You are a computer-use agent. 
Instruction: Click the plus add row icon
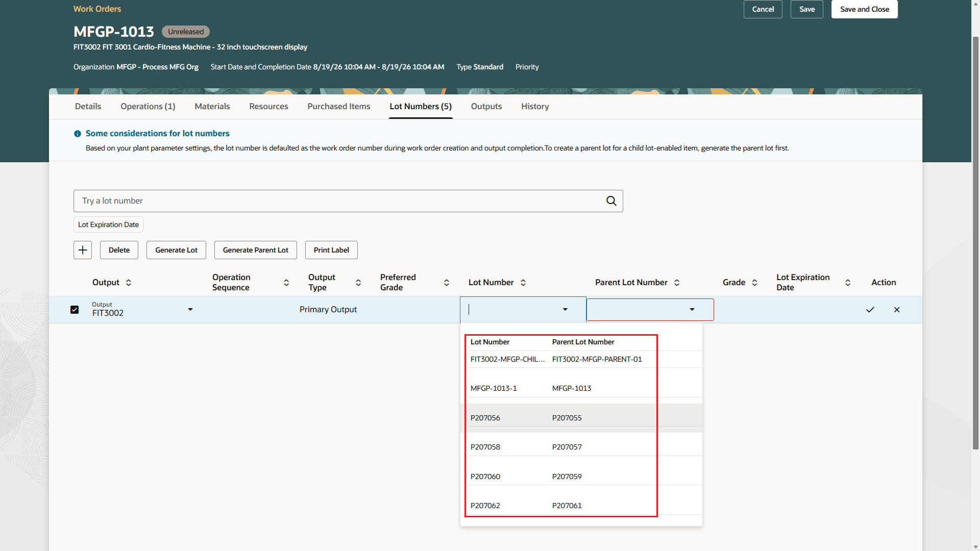click(83, 250)
